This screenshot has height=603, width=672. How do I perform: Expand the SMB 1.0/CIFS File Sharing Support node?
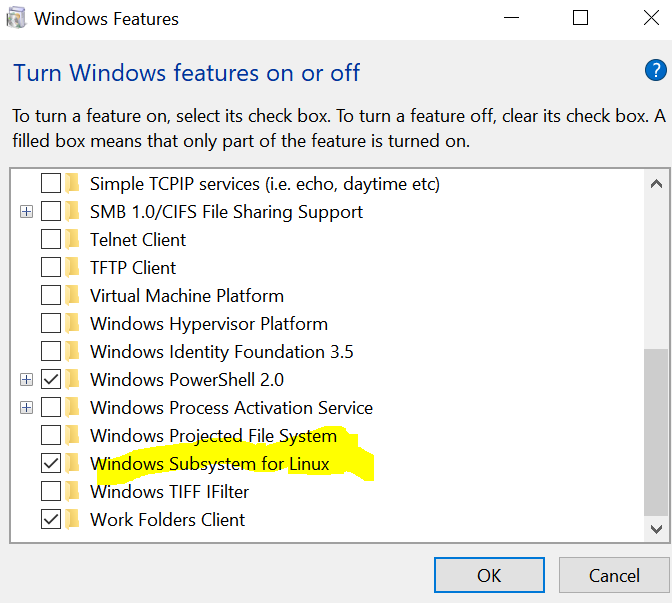click(27, 212)
